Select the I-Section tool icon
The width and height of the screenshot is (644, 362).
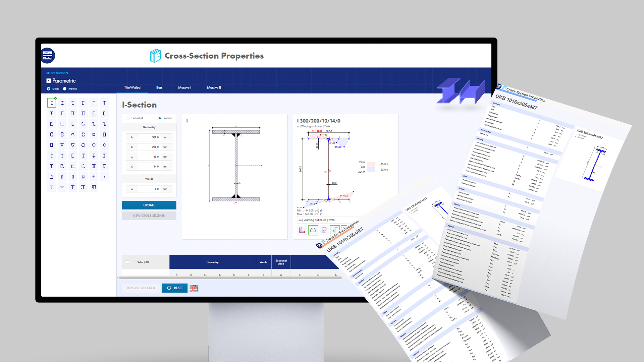coord(51,103)
